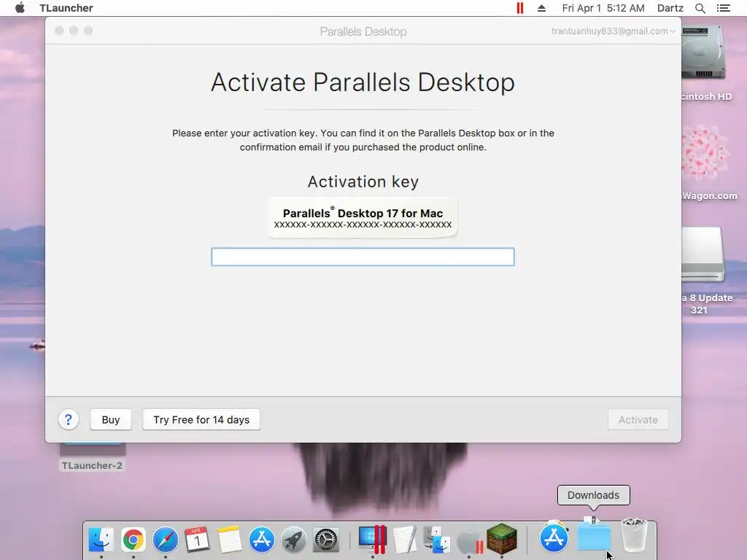Image resolution: width=747 pixels, height=560 pixels.
Task: Open Launchpad rocket icon in Dock
Action: tap(293, 540)
